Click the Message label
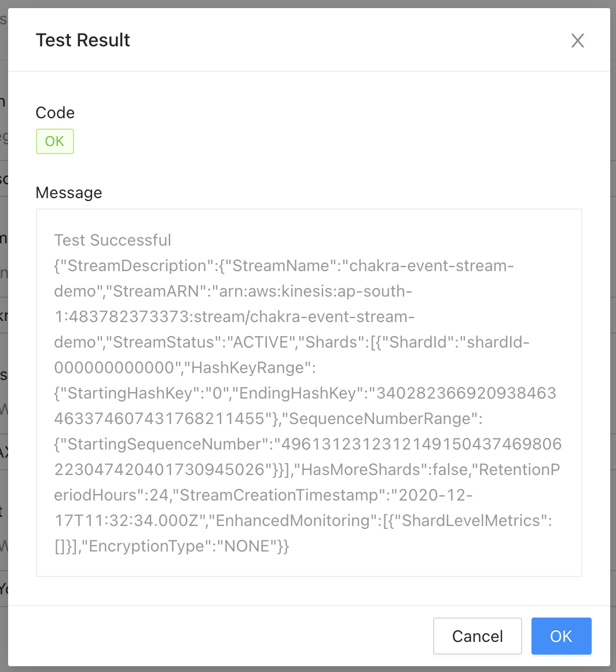The width and height of the screenshot is (616, 672). (x=68, y=192)
